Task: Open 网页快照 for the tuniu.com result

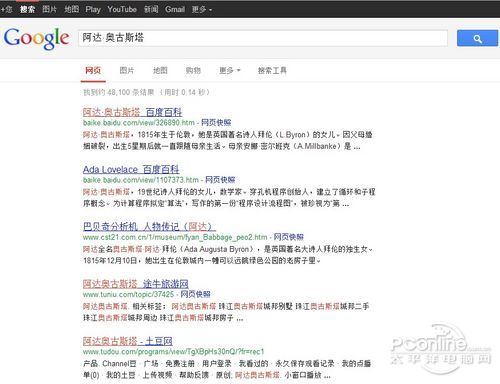Action: pos(195,294)
